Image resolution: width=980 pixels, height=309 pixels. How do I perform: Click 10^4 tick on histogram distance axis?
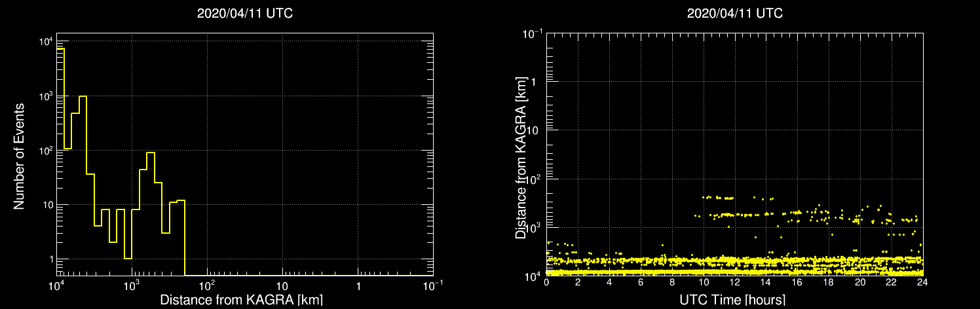[x=56, y=285]
